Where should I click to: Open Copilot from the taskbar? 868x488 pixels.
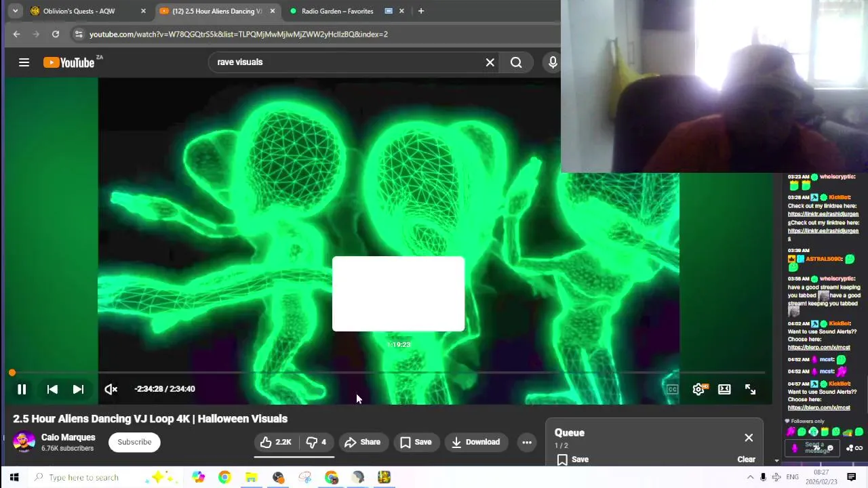(198, 477)
